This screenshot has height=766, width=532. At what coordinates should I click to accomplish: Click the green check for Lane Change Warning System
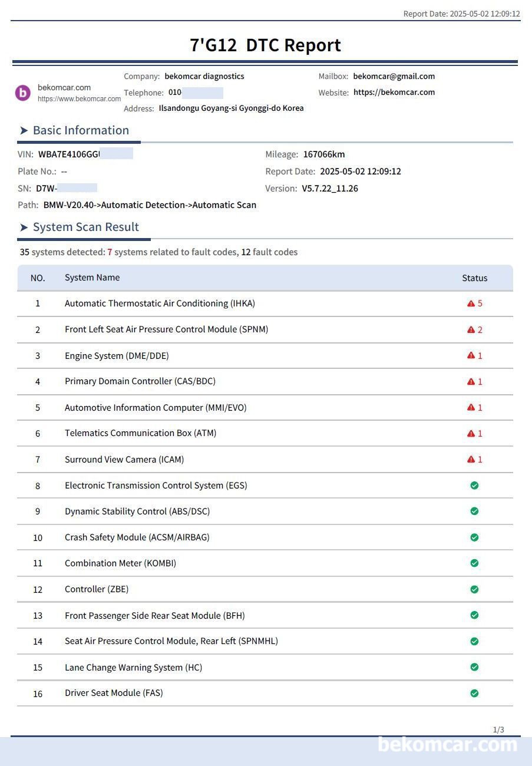point(474,667)
